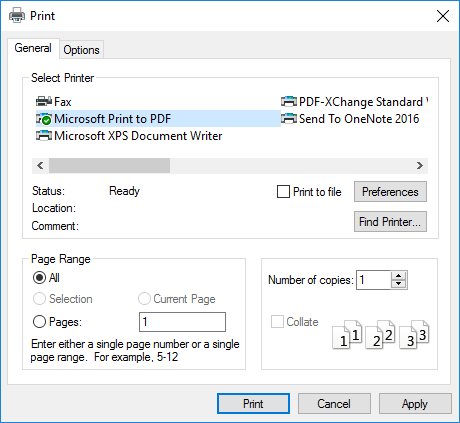Increase number of copies with up arrow
The width and height of the screenshot is (460, 423).
pos(399,276)
